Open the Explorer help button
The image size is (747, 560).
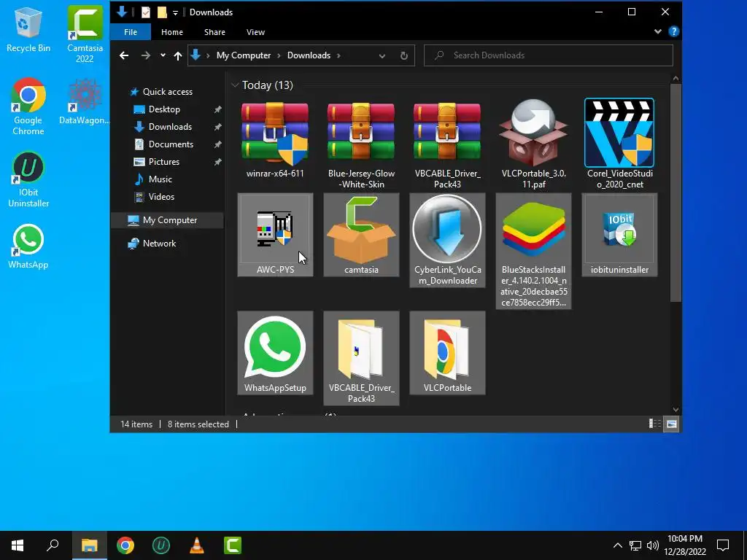point(673,32)
